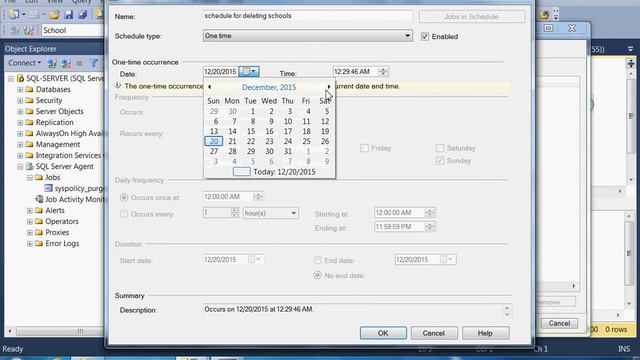This screenshot has height=360, width=640.
Task: Select the No end date radio button
Action: tap(317, 275)
